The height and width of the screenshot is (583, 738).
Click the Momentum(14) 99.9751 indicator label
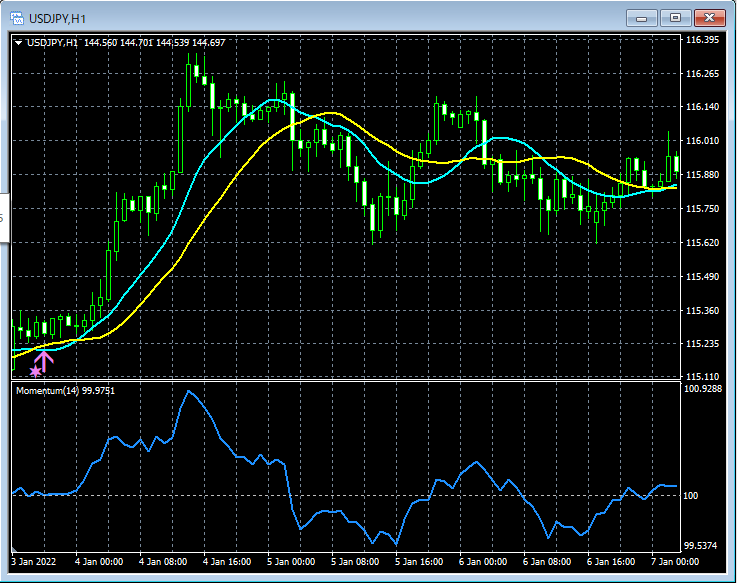[x=65, y=391]
